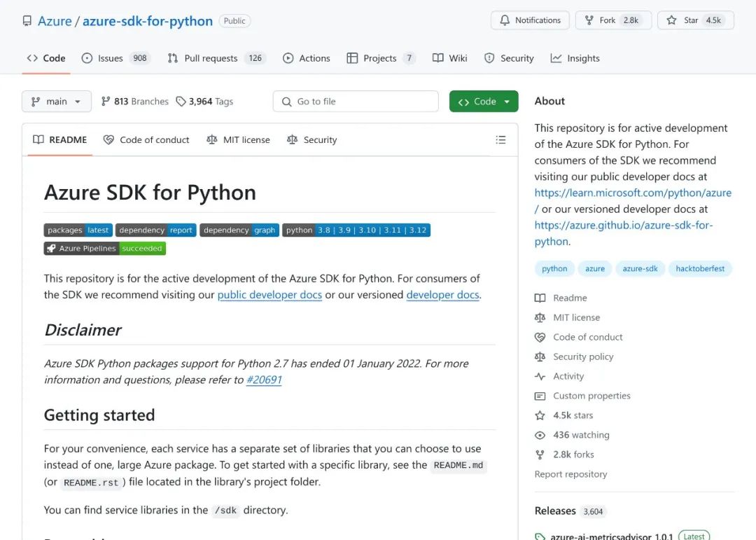Fork the repository with Fork button
The width and height of the screenshot is (756, 540).
click(612, 20)
